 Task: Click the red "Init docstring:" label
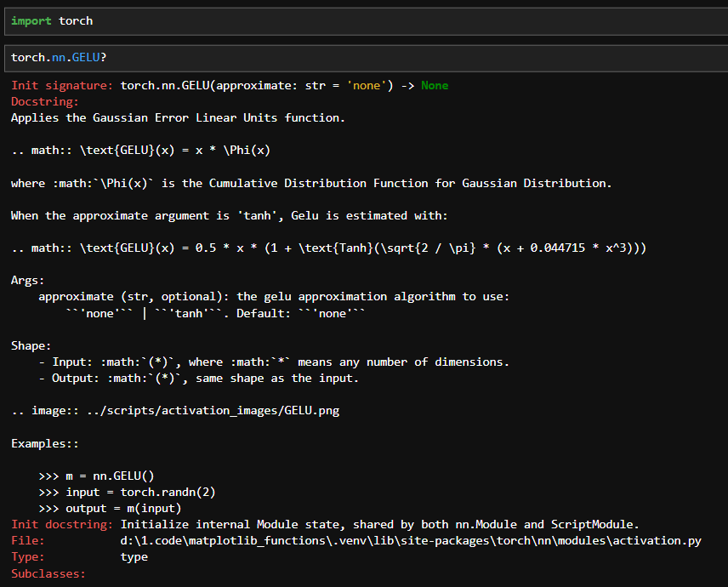62,524
